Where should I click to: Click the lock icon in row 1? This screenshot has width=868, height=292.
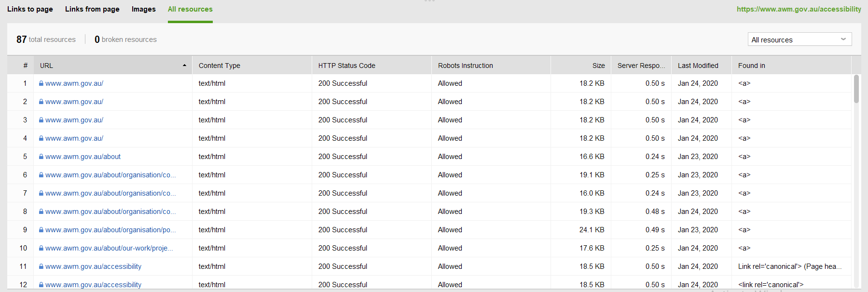click(x=41, y=83)
